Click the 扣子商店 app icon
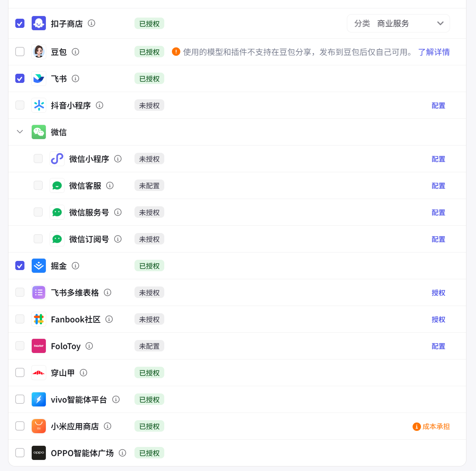 point(39,23)
